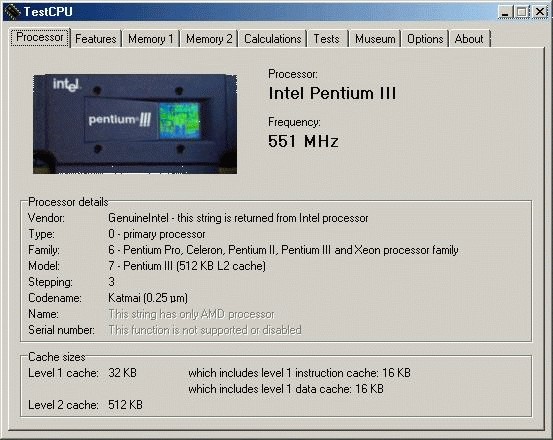553x440 pixels.
Task: Click the TestCPU chip icon in title bar
Action: 12,12
